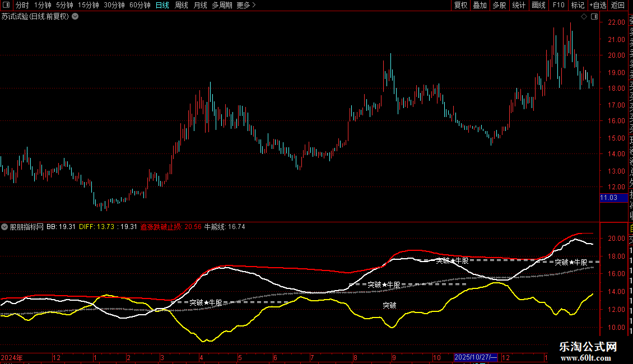The height and width of the screenshot is (364, 633).
Task: Select the 5分钟 period tab
Action: coord(64,5)
